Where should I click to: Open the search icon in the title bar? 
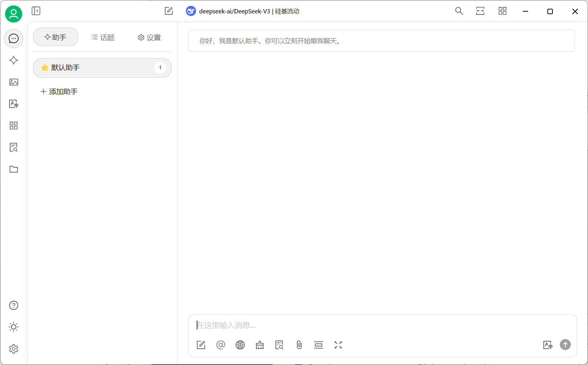pos(459,11)
